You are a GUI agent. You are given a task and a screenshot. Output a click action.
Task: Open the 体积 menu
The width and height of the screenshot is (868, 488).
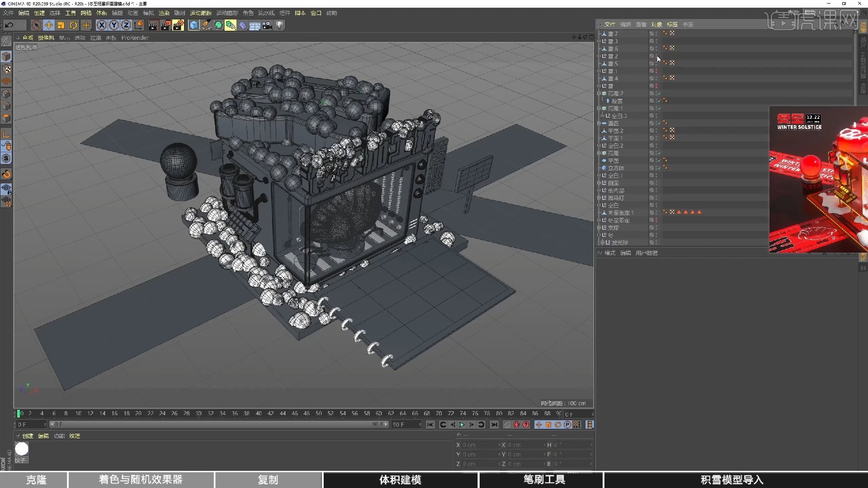click(x=102, y=13)
